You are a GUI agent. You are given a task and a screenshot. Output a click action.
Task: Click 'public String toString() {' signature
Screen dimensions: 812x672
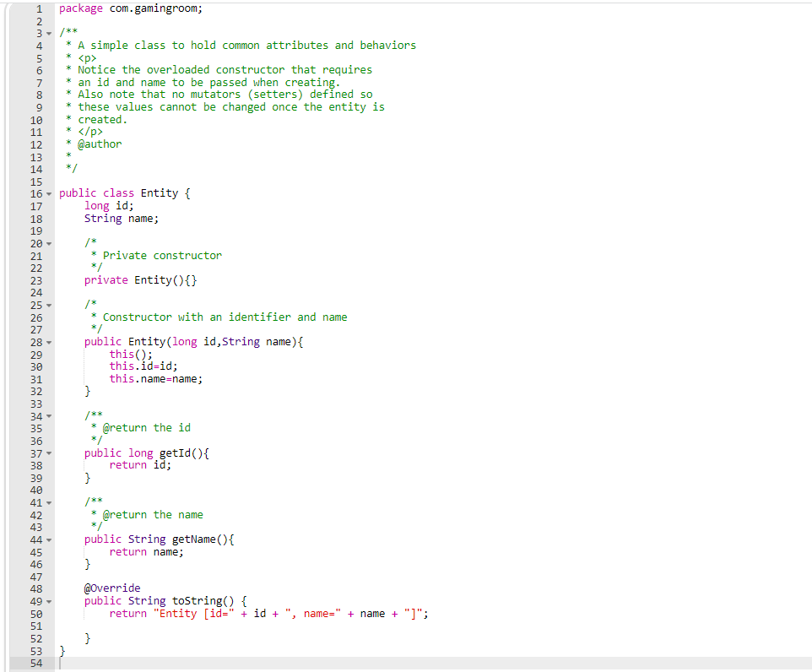[165, 601]
